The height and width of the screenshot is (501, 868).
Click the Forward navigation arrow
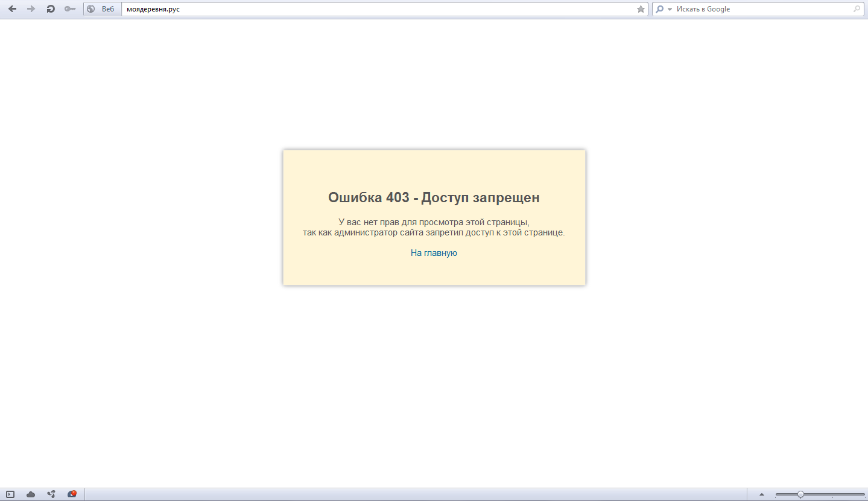(x=31, y=9)
